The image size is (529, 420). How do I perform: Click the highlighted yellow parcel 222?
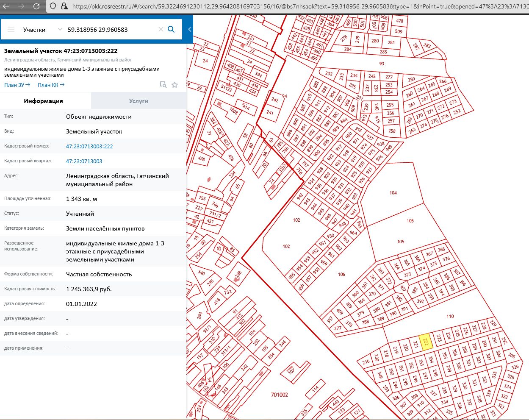point(427,342)
